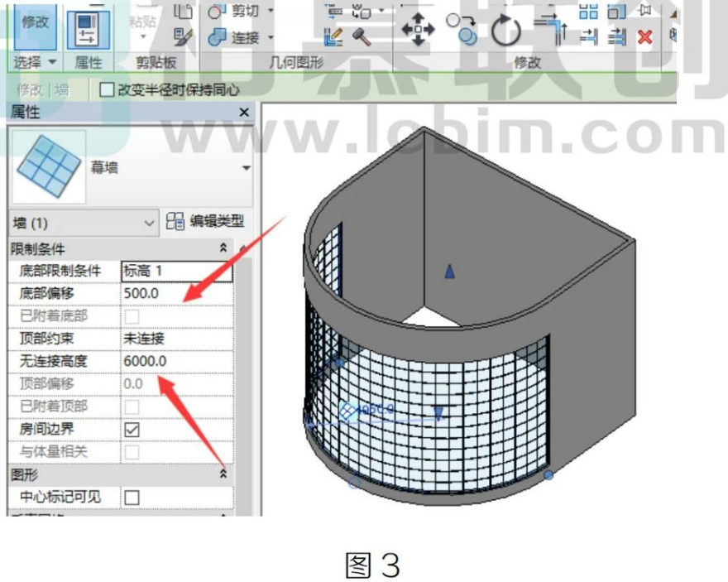The height and width of the screenshot is (582, 728).
Task: Select the Copy tool with overlapping circles
Action: [462, 29]
